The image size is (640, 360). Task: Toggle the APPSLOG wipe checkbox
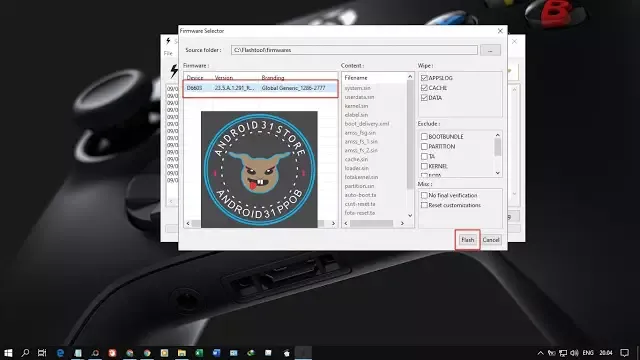pos(424,78)
